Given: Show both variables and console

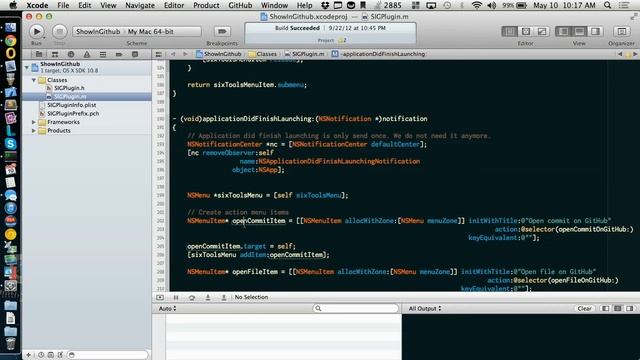Looking at the screenshot, I should (x=618, y=309).
